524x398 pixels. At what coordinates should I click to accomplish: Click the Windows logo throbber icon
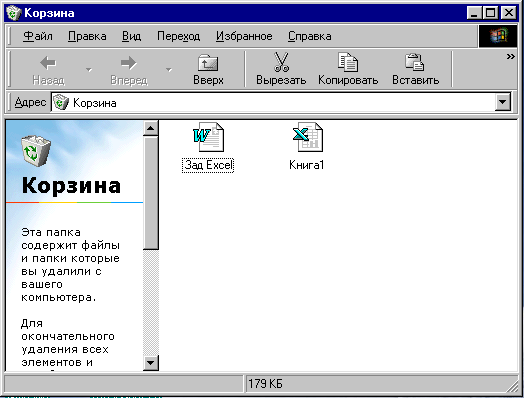coord(498,36)
